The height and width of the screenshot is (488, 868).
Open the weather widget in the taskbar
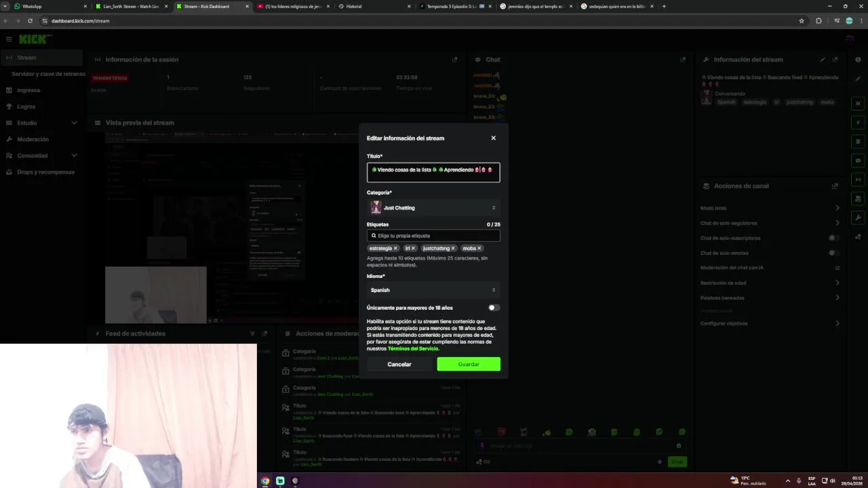(749, 481)
